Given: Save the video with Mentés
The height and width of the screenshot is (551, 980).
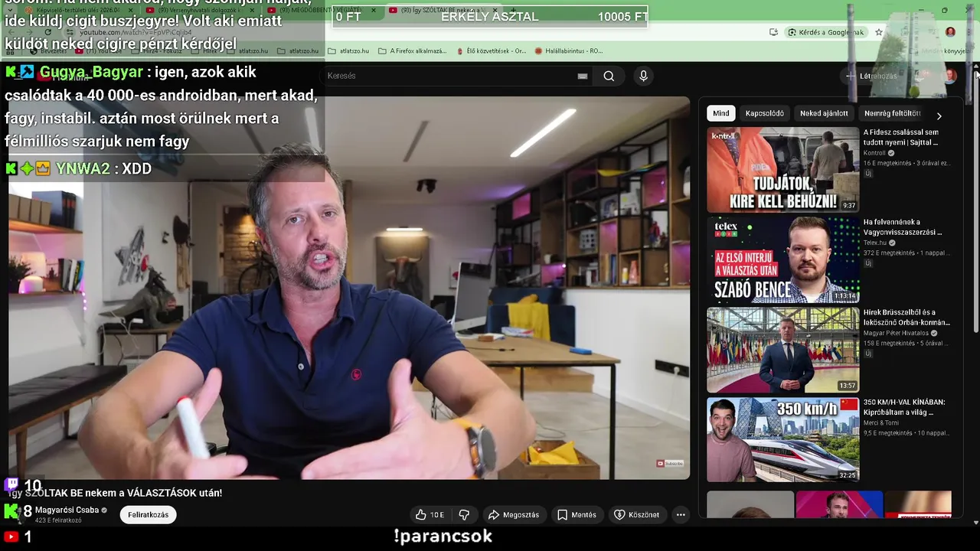Looking at the screenshot, I should point(577,515).
